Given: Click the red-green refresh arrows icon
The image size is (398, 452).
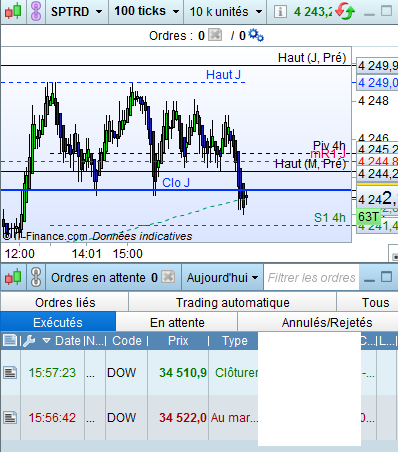Looking at the screenshot, I should [x=345, y=11].
